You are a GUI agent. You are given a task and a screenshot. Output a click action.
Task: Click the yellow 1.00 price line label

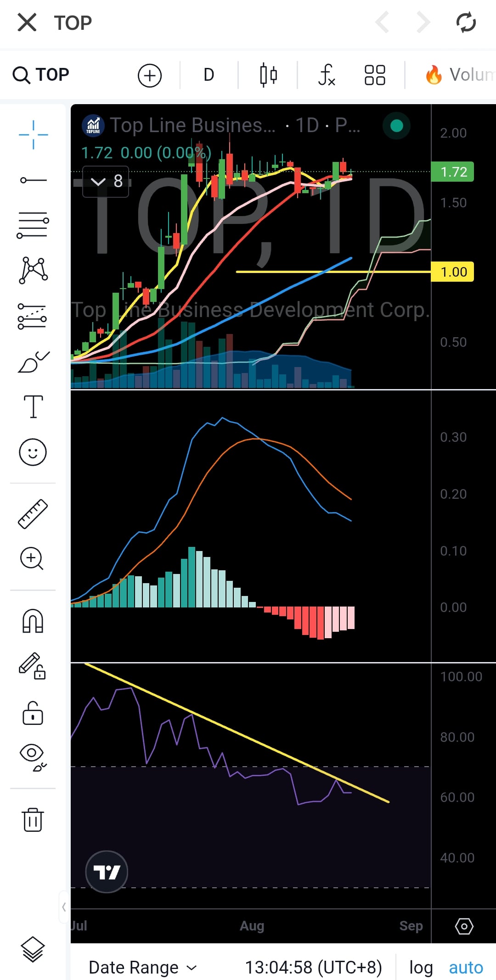[453, 272]
